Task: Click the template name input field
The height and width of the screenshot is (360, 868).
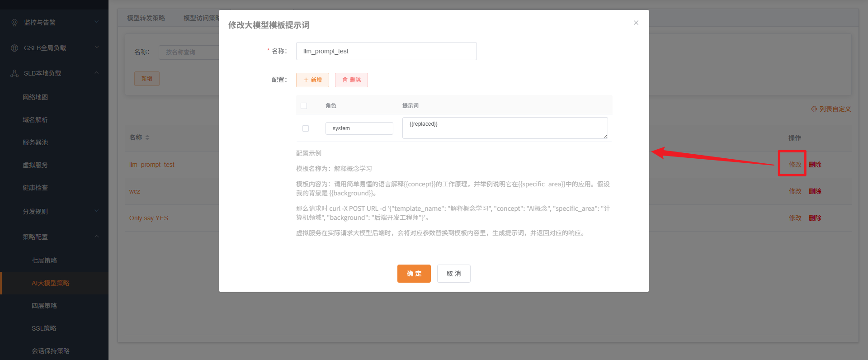Action: click(386, 51)
